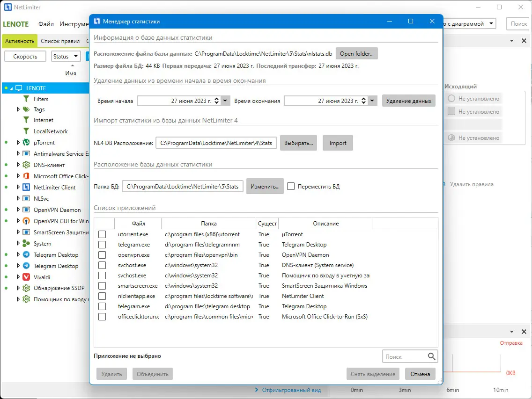The image size is (532, 399).
Task: Click Выбирать... to browse NL4 DB
Action: click(299, 143)
